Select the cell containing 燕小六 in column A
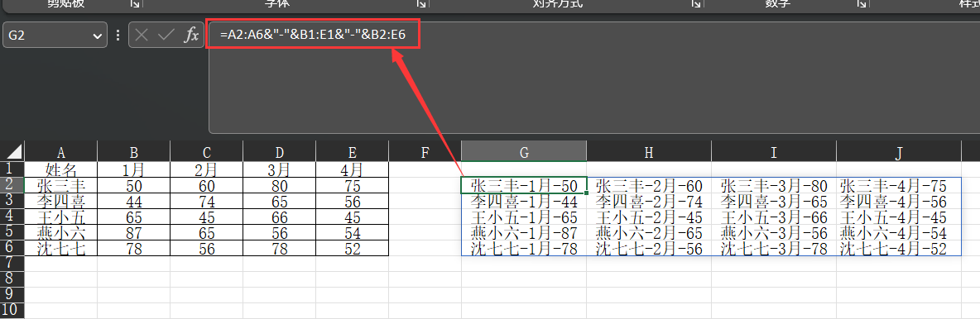This screenshot has width=980, height=319. pos(61,232)
